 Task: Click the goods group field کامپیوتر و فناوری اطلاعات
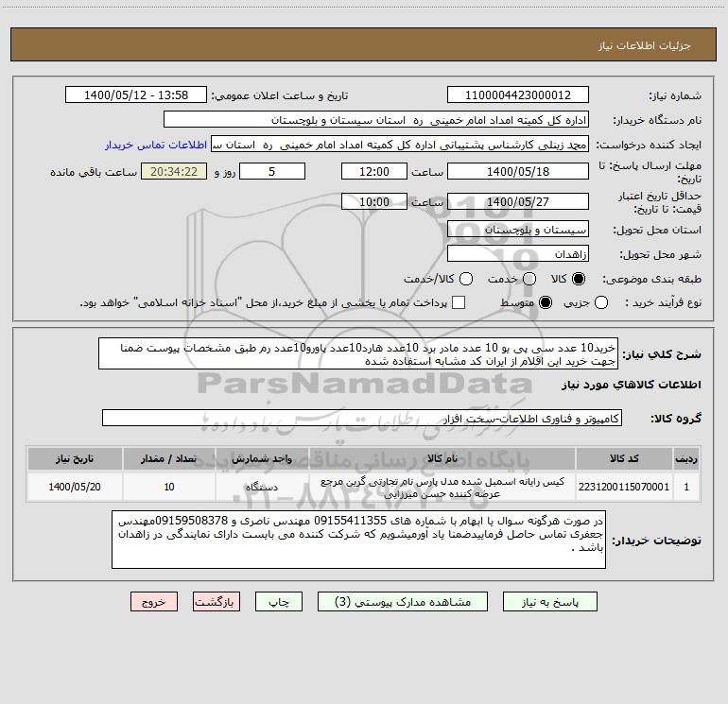click(x=362, y=418)
